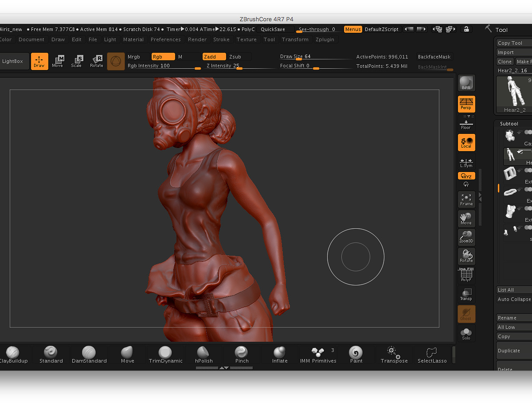Open the Zplugin menu
Screen dimensions: 532x406
pyautogui.click(x=325, y=39)
